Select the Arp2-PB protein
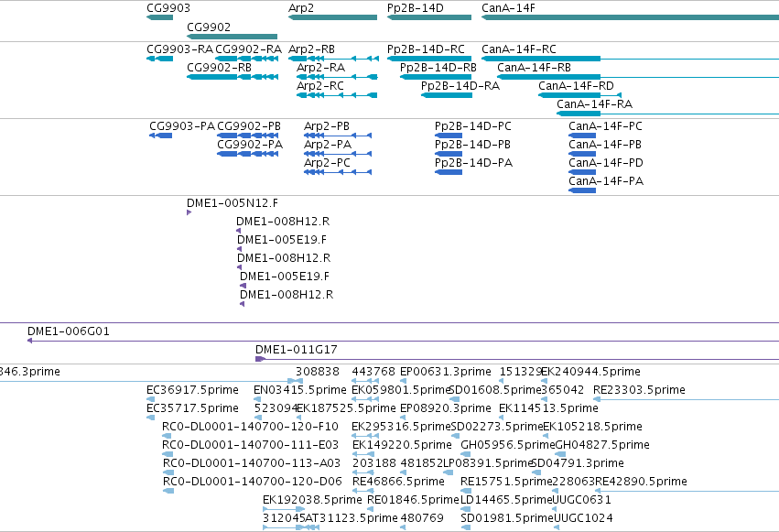779x532 pixels. tap(338, 136)
